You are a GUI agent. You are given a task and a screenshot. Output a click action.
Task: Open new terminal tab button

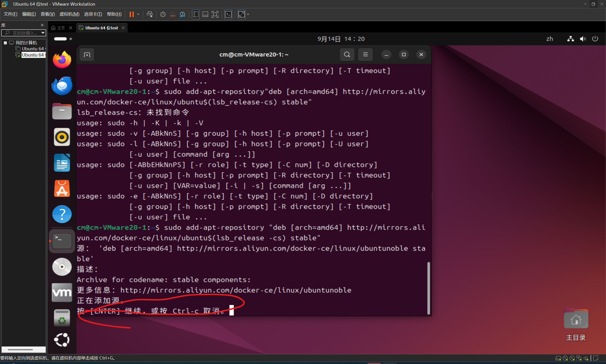coord(87,55)
